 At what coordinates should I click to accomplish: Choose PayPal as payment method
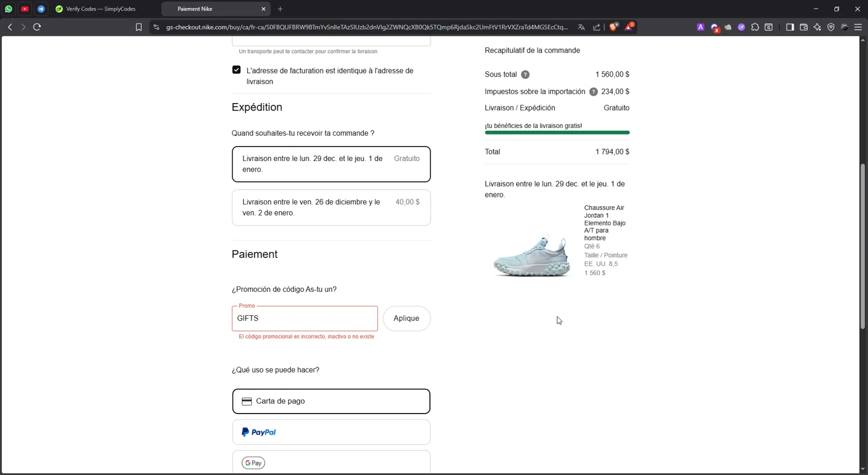[331, 432]
